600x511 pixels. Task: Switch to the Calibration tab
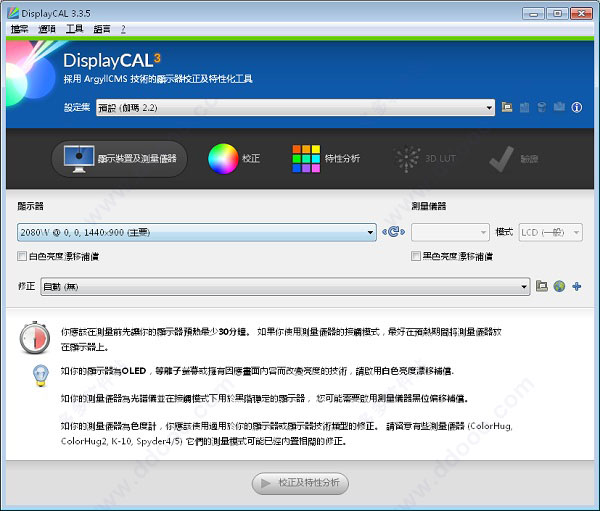pyautogui.click(x=234, y=158)
